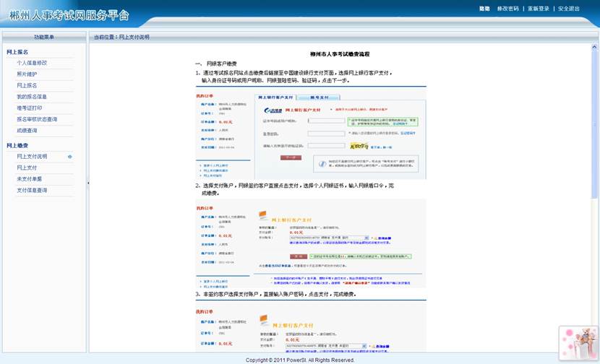Screen dimensions: 600x364
Task: Click the scrollbar up arrow
Action: tap(595, 48)
